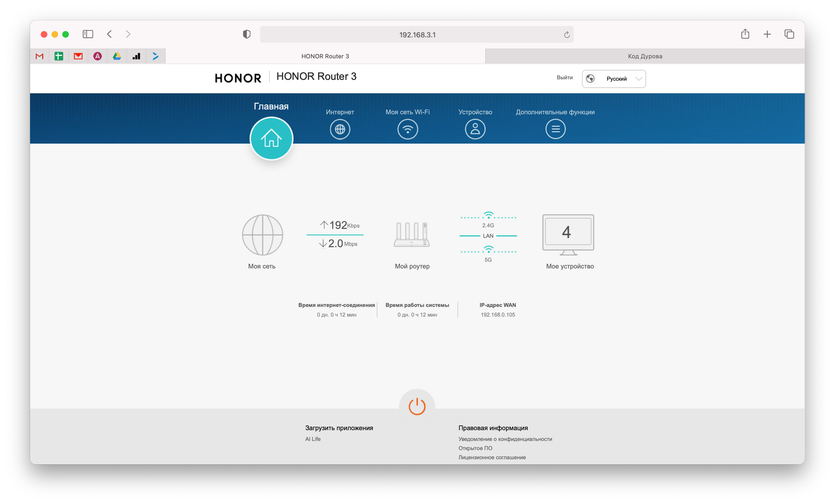Click the Моя сеть globe graphic

(x=262, y=235)
